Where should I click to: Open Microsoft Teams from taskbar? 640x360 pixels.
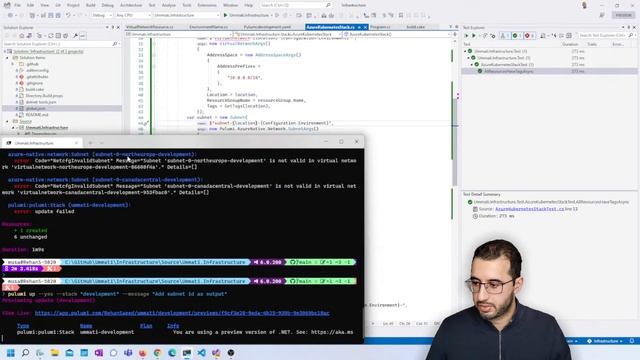point(128,353)
